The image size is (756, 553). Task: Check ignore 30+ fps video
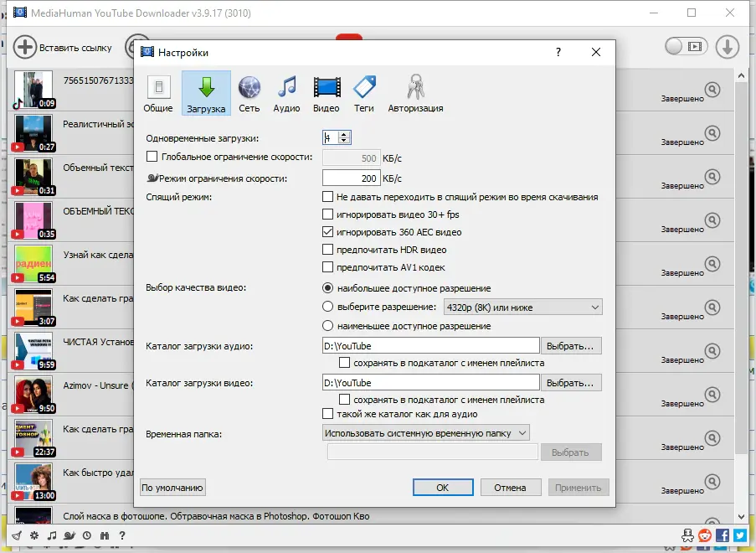(x=327, y=214)
